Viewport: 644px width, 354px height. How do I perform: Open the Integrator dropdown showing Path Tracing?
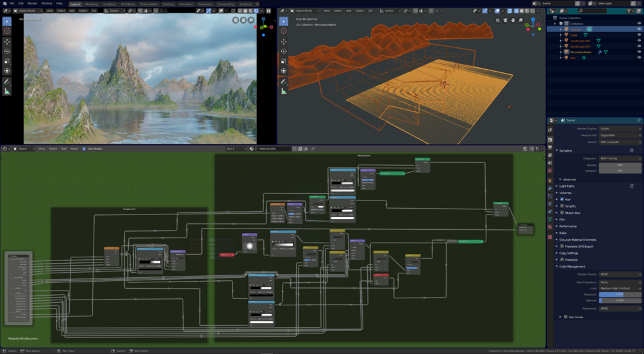pos(620,158)
